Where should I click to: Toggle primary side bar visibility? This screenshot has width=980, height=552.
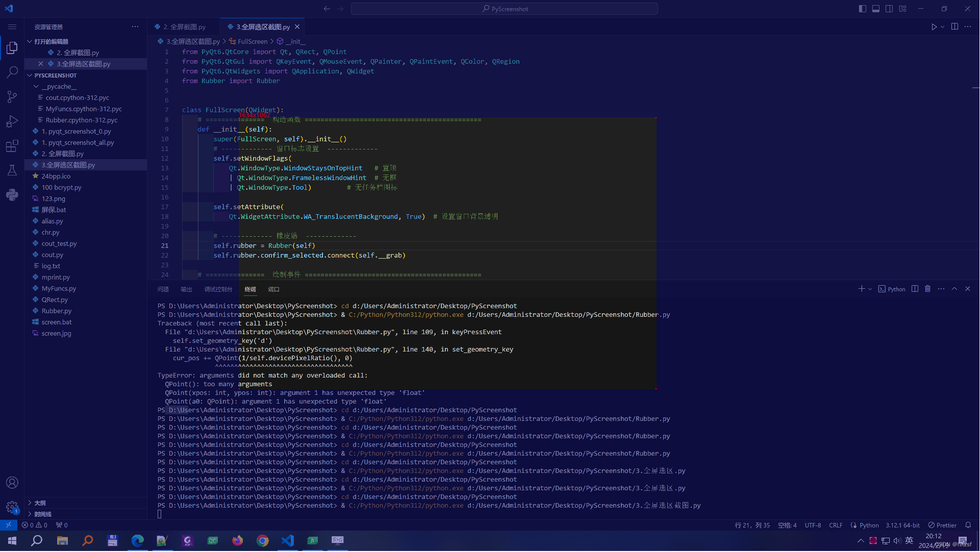pyautogui.click(x=863, y=9)
